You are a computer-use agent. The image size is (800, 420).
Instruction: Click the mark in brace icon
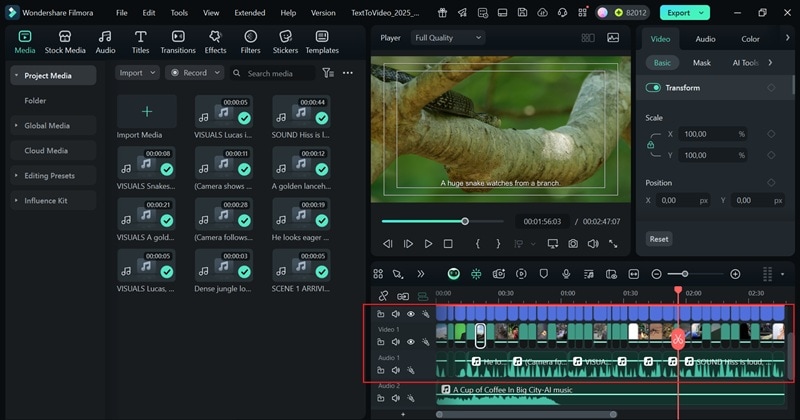pos(478,244)
